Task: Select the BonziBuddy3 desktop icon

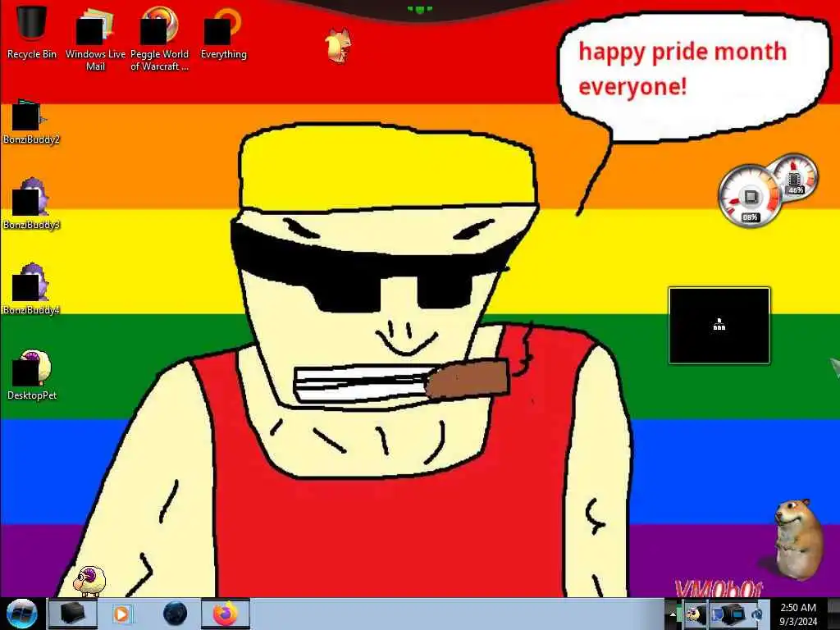Action: [30, 204]
